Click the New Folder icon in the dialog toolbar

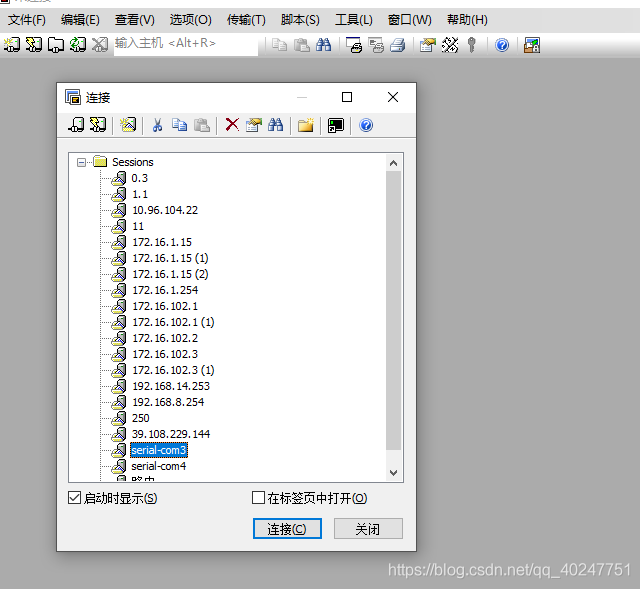tap(306, 125)
